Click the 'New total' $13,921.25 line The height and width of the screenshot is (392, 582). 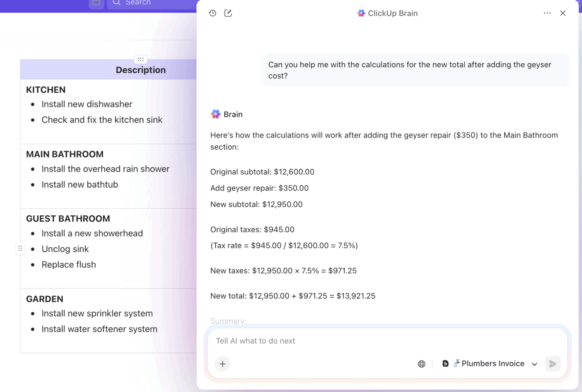pos(293,296)
